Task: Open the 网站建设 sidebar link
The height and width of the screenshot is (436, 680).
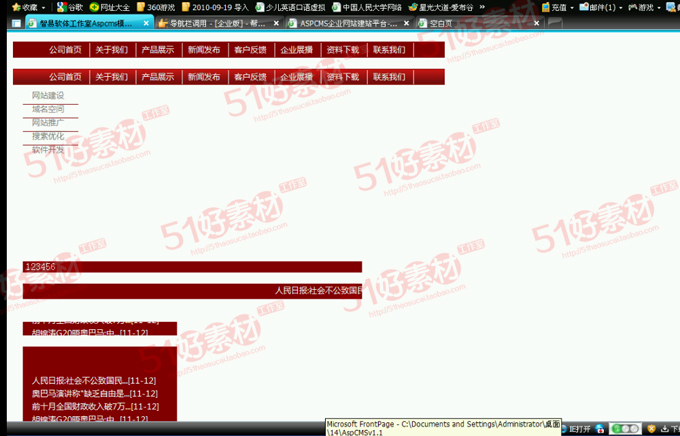Action: tap(48, 95)
